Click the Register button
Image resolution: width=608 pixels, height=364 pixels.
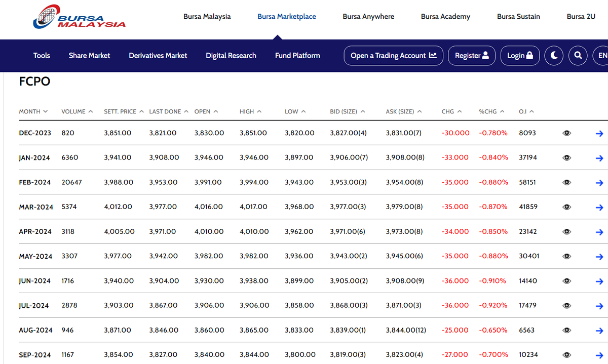click(472, 56)
